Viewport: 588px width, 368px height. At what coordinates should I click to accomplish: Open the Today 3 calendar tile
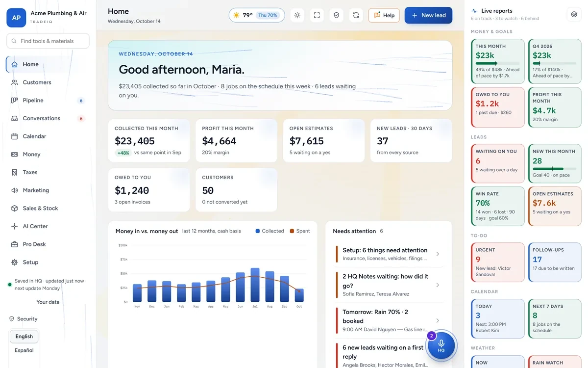coord(498,318)
